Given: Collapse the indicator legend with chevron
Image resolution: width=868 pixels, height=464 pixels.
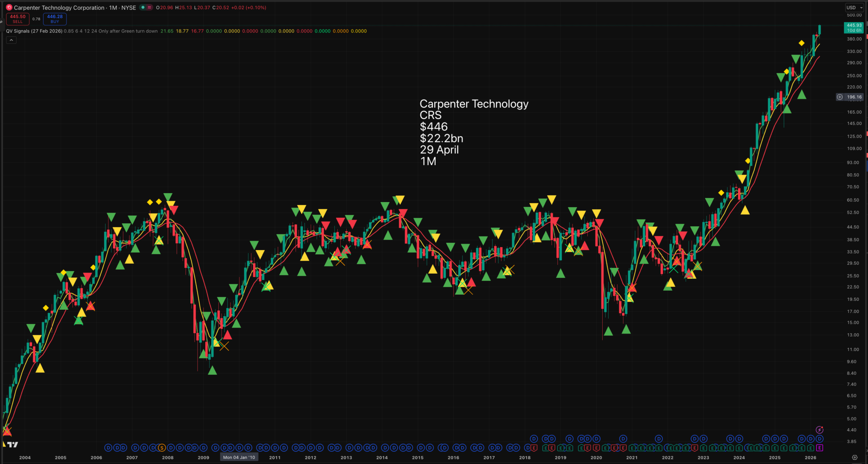Looking at the screenshot, I should point(11,40).
